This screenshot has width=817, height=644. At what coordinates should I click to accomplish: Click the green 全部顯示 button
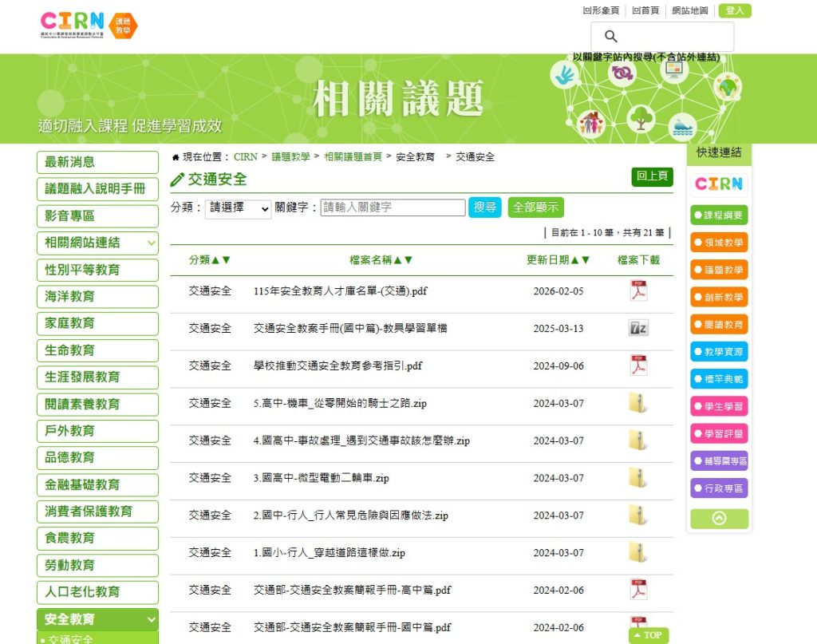coord(535,207)
